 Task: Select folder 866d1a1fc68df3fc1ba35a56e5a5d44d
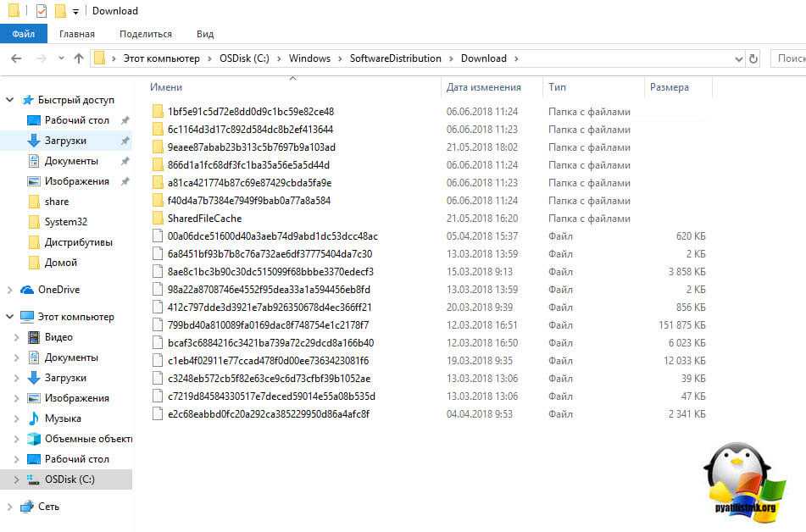(x=248, y=165)
